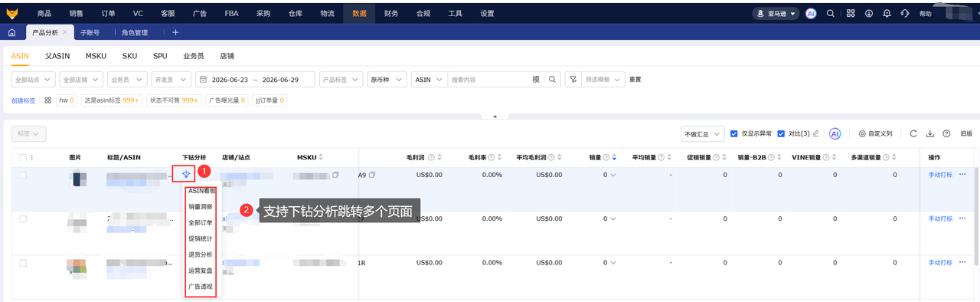The image size is (980, 302).
Task: Toggle the 仅显示异常 checkbox
Action: pyautogui.click(x=734, y=133)
